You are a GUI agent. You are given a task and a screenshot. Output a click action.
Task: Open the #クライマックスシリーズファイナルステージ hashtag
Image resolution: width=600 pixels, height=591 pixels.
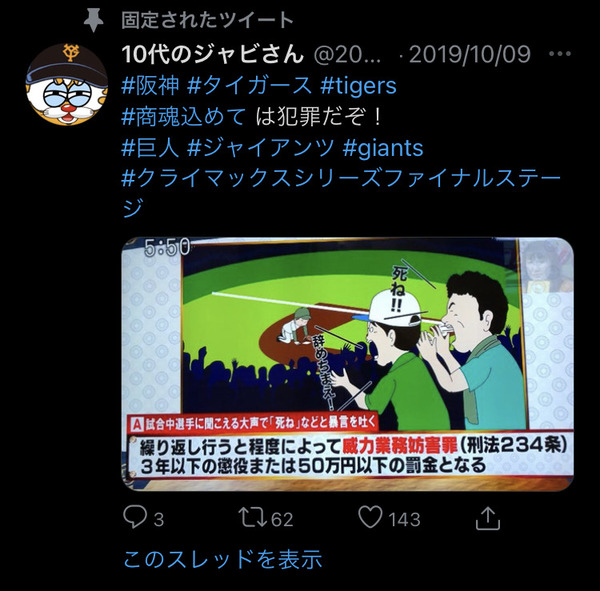click(341, 194)
